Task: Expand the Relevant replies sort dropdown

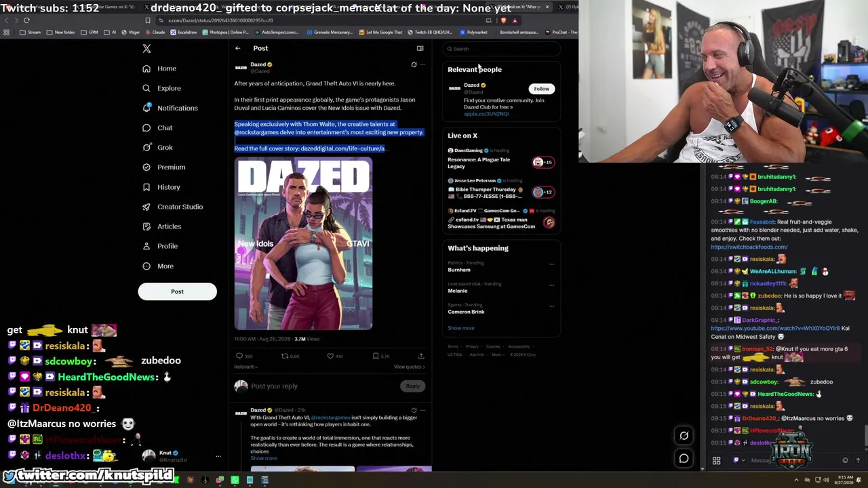Action: [x=245, y=367]
